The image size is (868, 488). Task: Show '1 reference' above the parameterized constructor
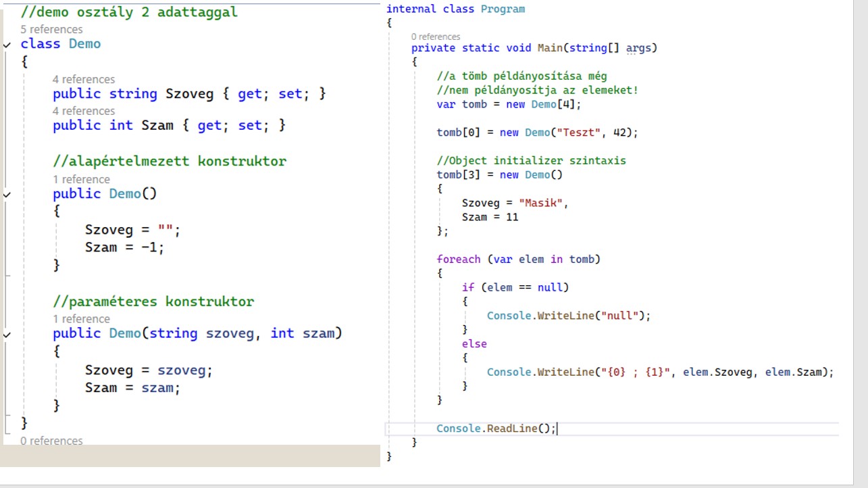(81, 319)
